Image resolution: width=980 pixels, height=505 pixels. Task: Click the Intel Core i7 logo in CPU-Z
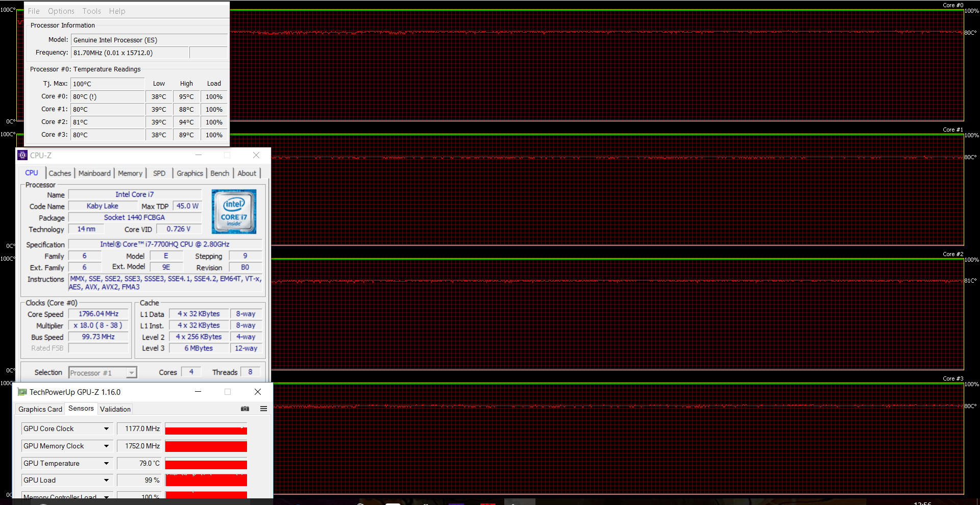tap(234, 212)
